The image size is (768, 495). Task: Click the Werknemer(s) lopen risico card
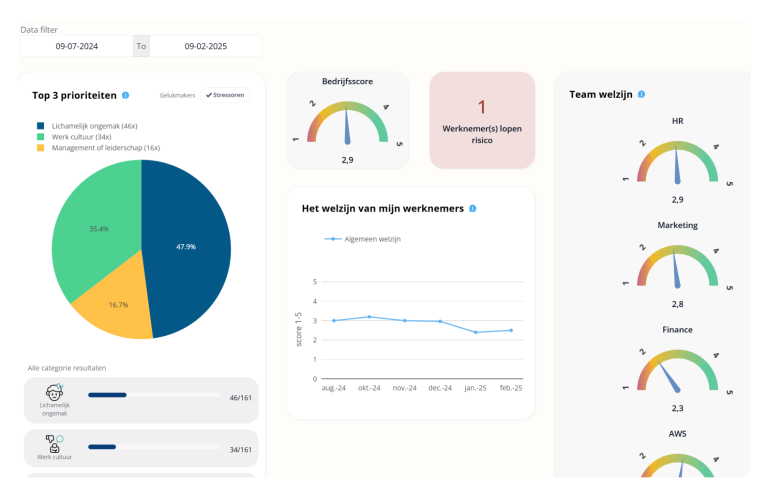click(481, 120)
